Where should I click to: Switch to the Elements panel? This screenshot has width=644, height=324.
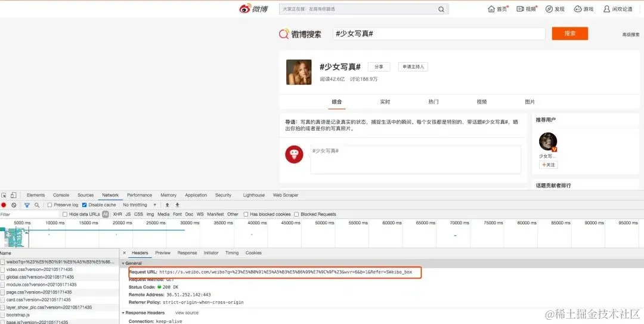point(36,195)
